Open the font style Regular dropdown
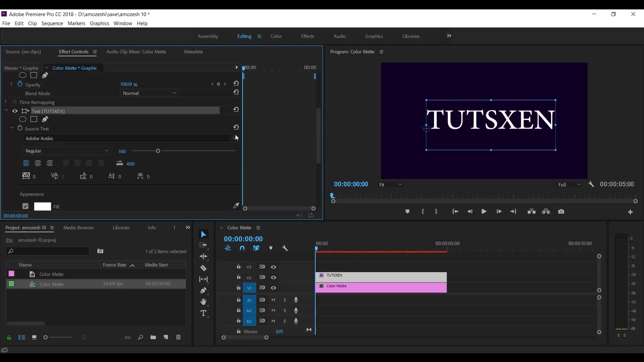 tap(66, 151)
